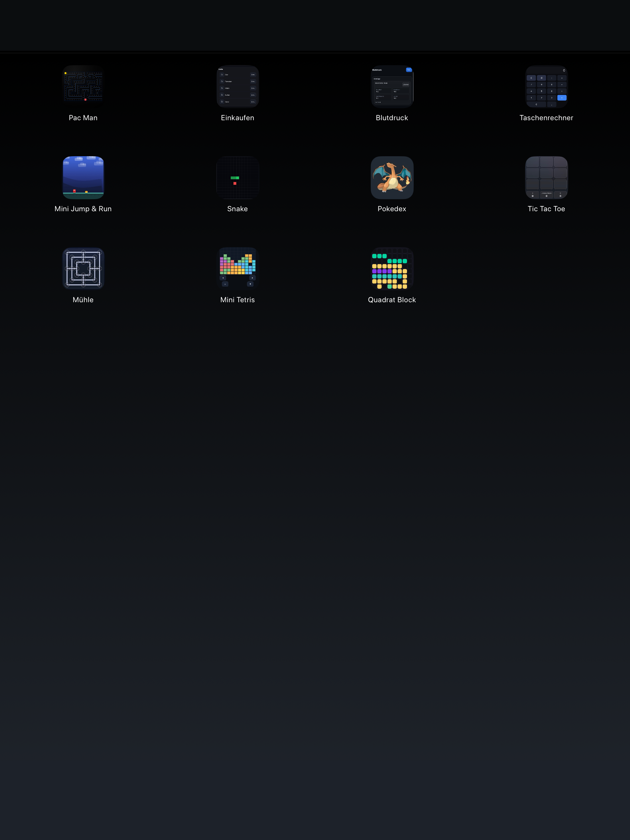Screen dimensions: 630x840
Task: Launch the Mini Tetris icon
Action: coord(237,268)
